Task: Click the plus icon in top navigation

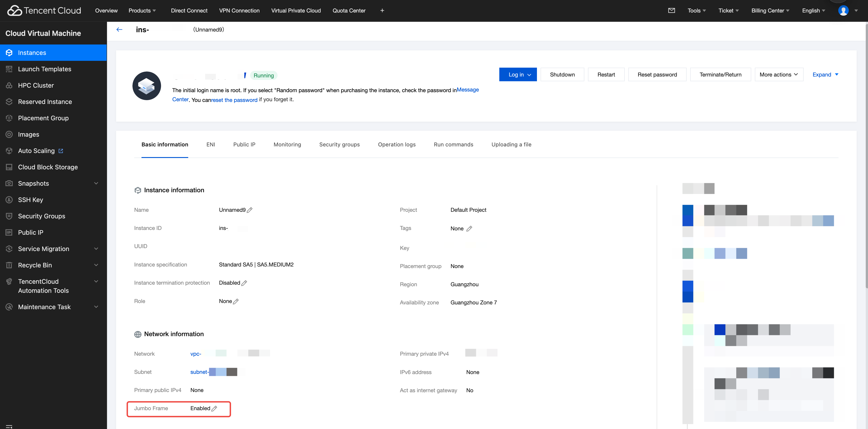Action: click(382, 10)
